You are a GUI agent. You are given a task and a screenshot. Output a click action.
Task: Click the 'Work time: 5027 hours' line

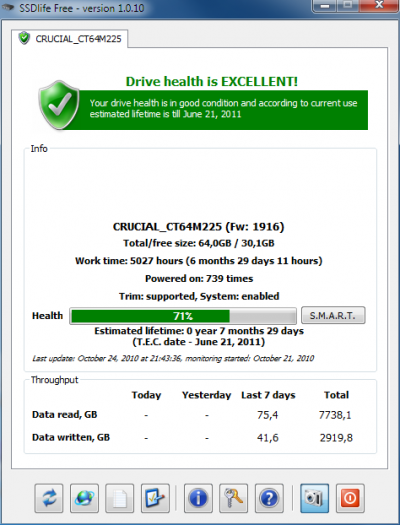[198, 261]
